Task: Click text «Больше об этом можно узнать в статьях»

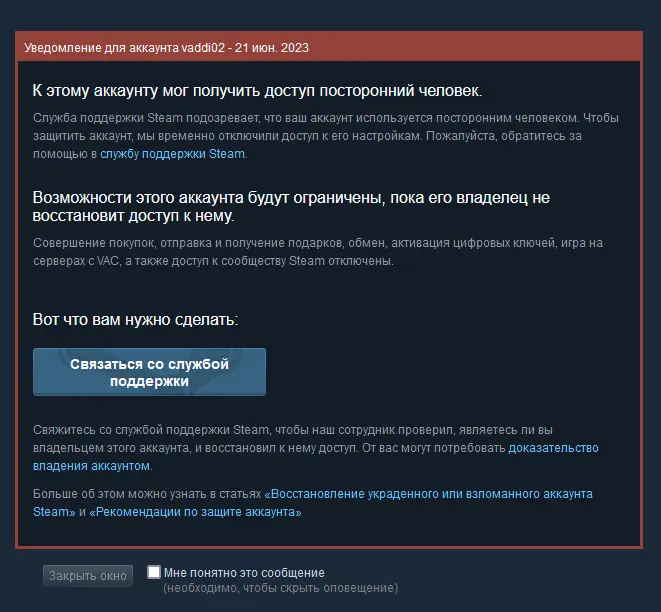Action: tap(147, 494)
